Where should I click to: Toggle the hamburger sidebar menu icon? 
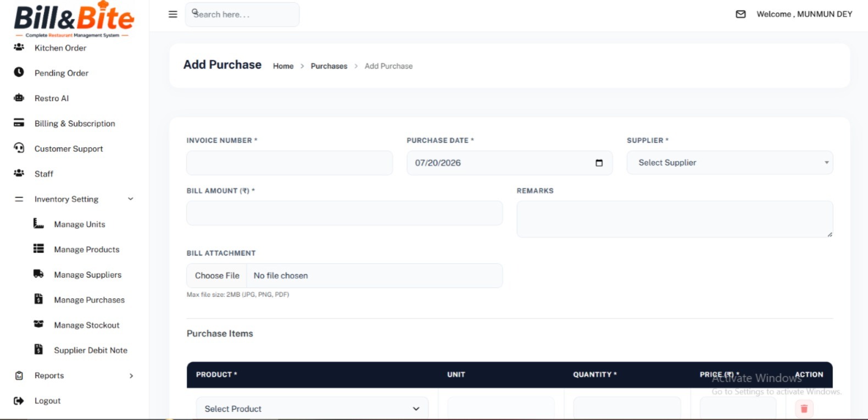[x=173, y=14]
